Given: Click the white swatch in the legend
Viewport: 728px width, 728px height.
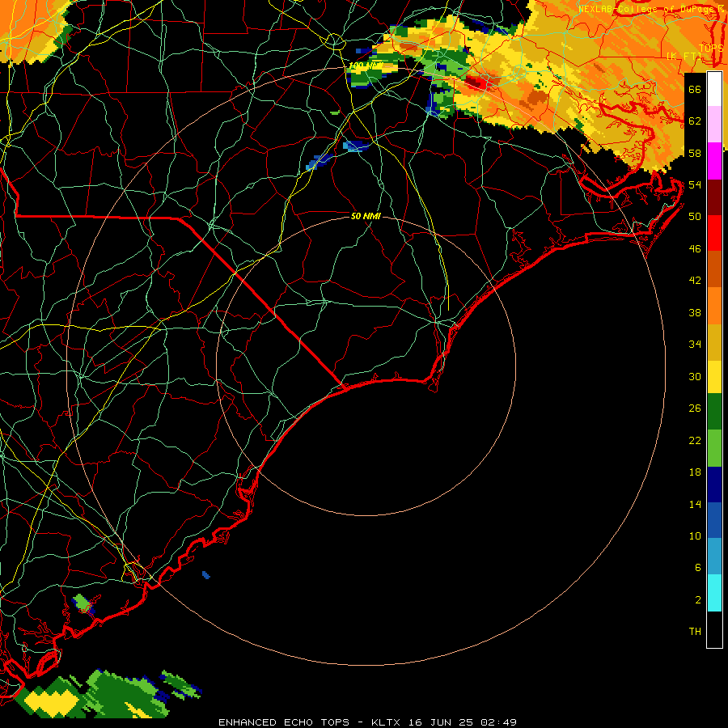Looking at the screenshot, I should point(714,89).
